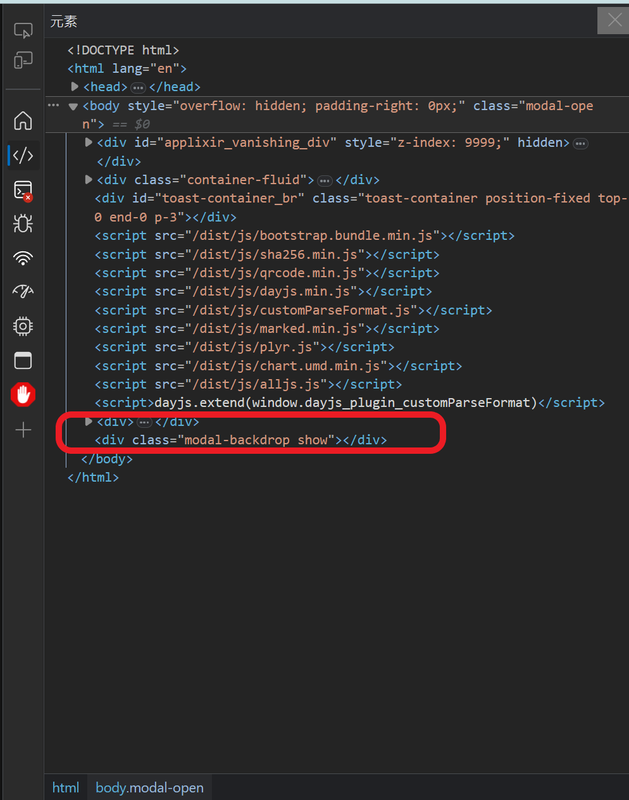Image resolution: width=629 pixels, height=800 pixels.
Task: Open the Sources bug icon
Action: point(23,223)
